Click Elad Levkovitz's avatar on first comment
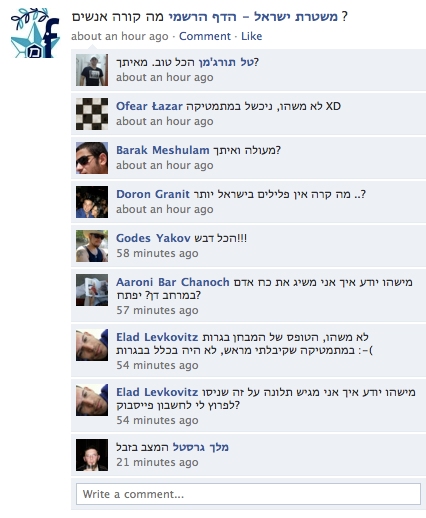Image resolution: width=426 pixels, height=518 pixels. [x=92, y=345]
